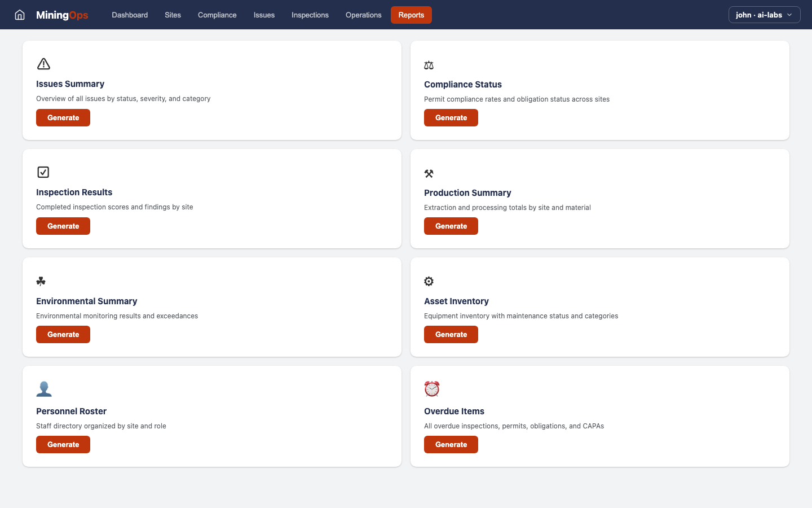Generate the Environmental Summary report
Image resolution: width=812 pixels, height=508 pixels.
63,334
